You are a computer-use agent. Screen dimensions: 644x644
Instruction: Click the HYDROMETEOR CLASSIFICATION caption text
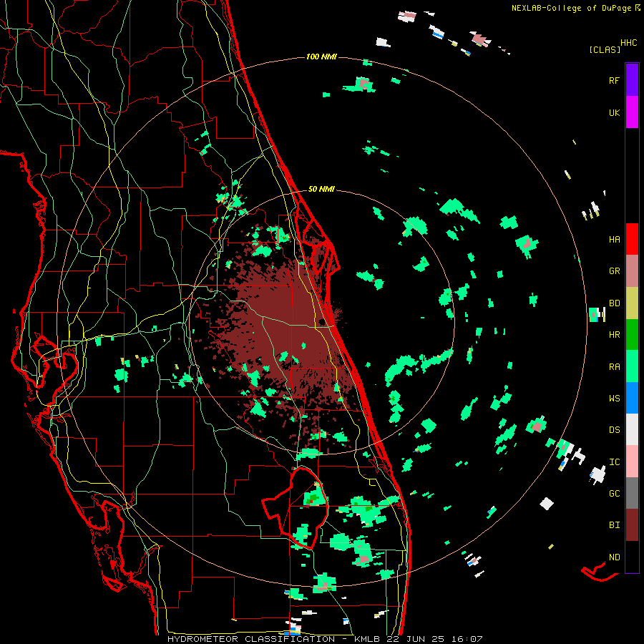(251, 639)
